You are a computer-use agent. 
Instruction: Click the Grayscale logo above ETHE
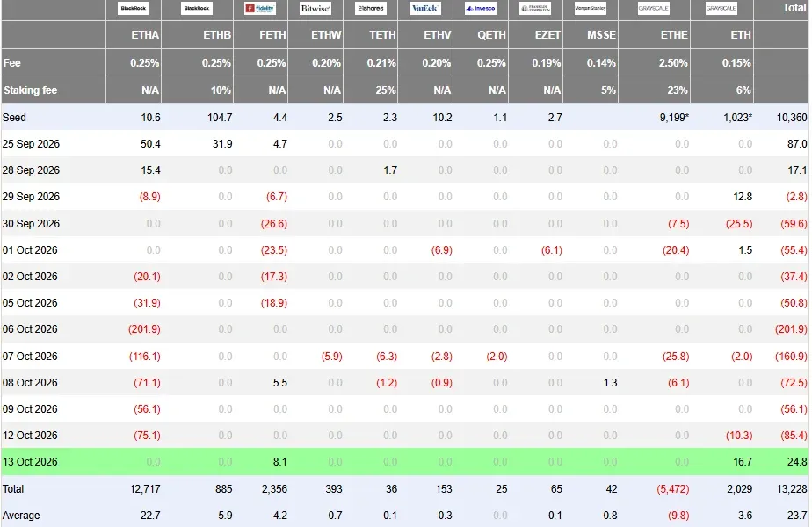[x=654, y=8]
